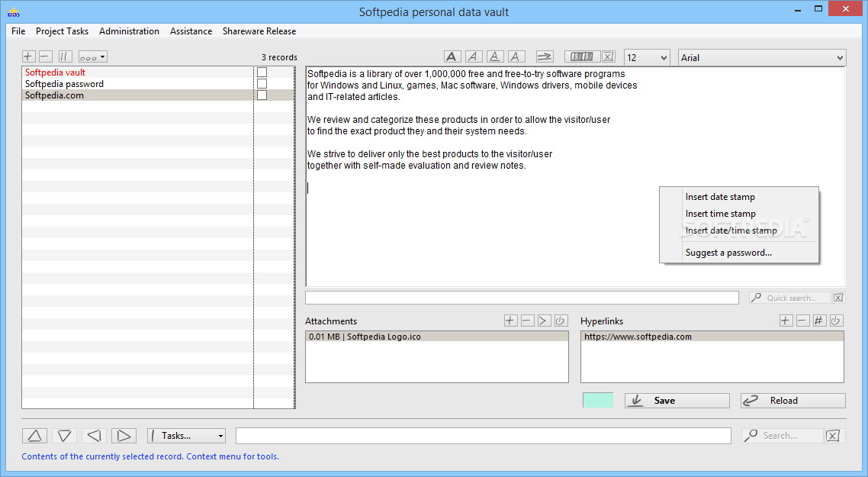Click the indent arrow icon in editor toolbar
Viewport: 868px width, 477px height.
545,56
